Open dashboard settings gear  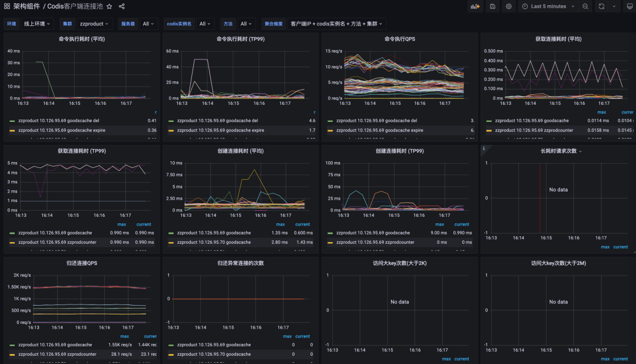[509, 6]
